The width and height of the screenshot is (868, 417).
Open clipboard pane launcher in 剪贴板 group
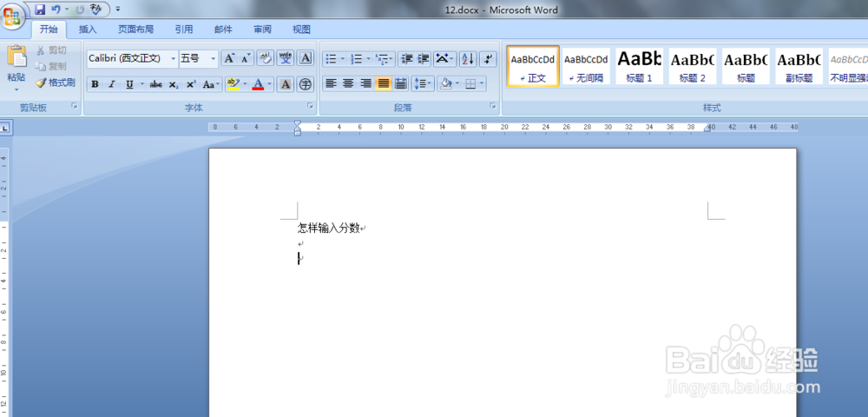click(x=74, y=105)
